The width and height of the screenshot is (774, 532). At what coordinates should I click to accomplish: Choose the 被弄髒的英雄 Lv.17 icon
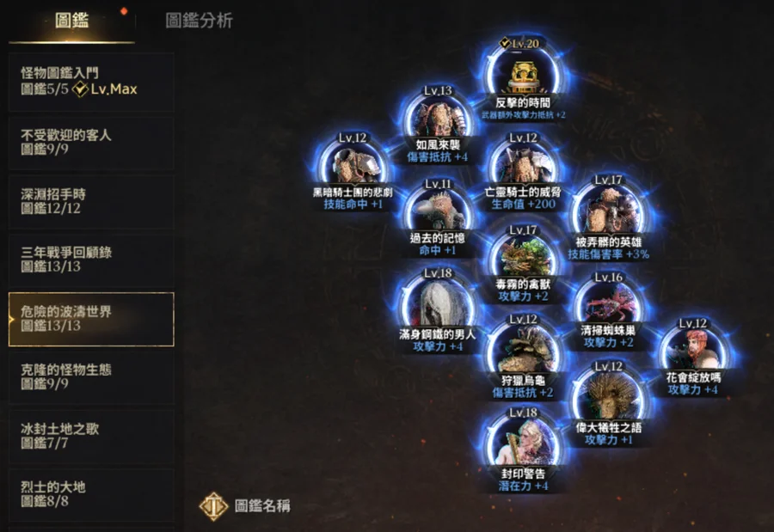click(608, 211)
